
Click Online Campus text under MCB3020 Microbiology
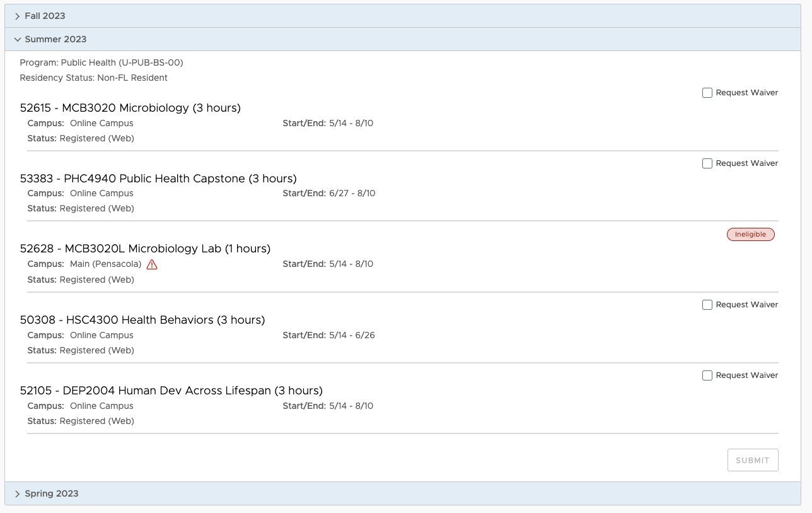(101, 123)
